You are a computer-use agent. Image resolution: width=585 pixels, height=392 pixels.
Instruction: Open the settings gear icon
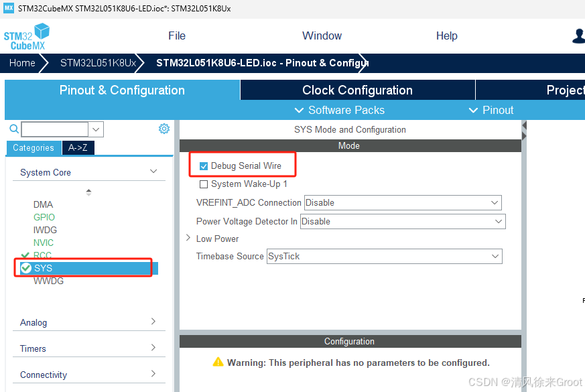coord(164,129)
